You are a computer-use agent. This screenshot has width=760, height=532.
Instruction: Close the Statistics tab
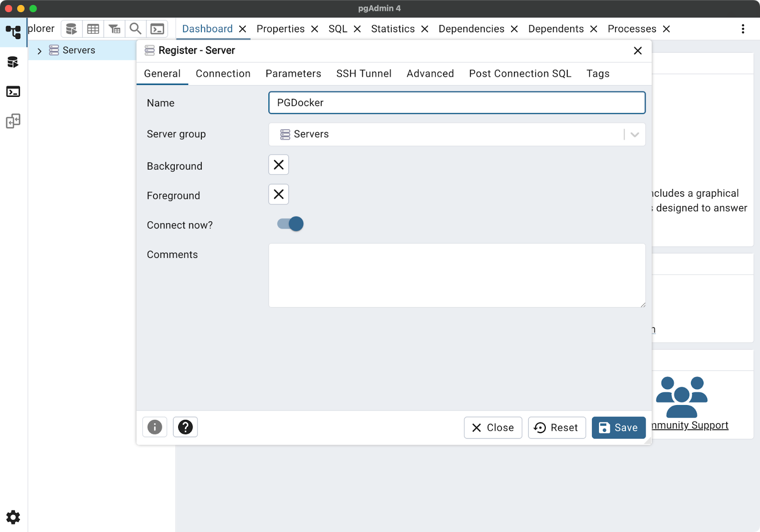click(x=425, y=29)
